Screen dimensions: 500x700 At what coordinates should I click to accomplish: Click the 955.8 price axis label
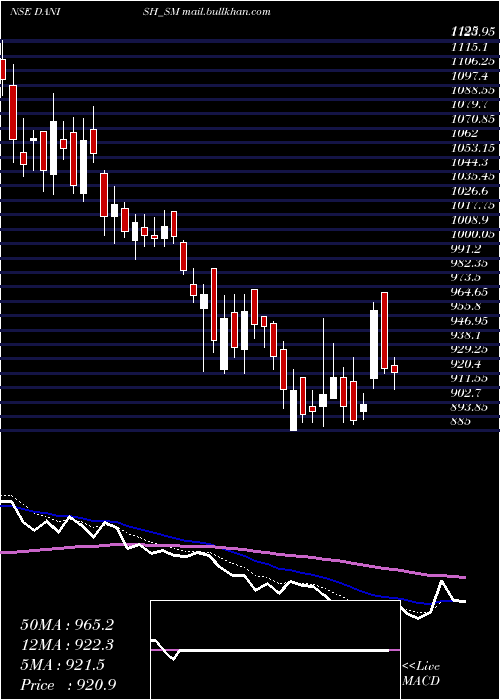coord(465,307)
